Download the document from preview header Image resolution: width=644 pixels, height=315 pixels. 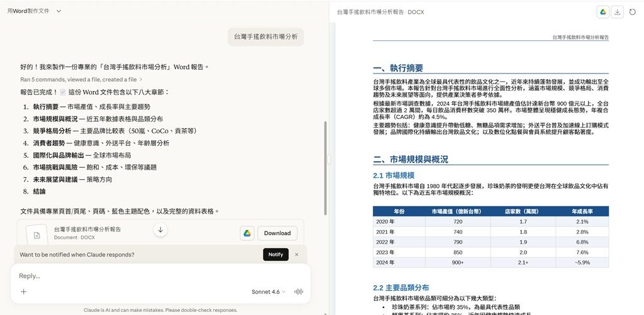617,12
